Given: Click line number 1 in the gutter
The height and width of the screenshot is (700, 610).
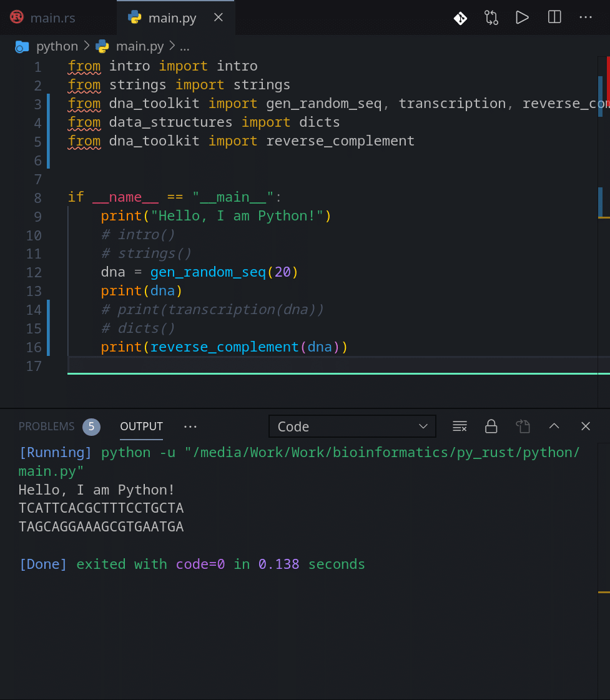Looking at the screenshot, I should pos(38,67).
